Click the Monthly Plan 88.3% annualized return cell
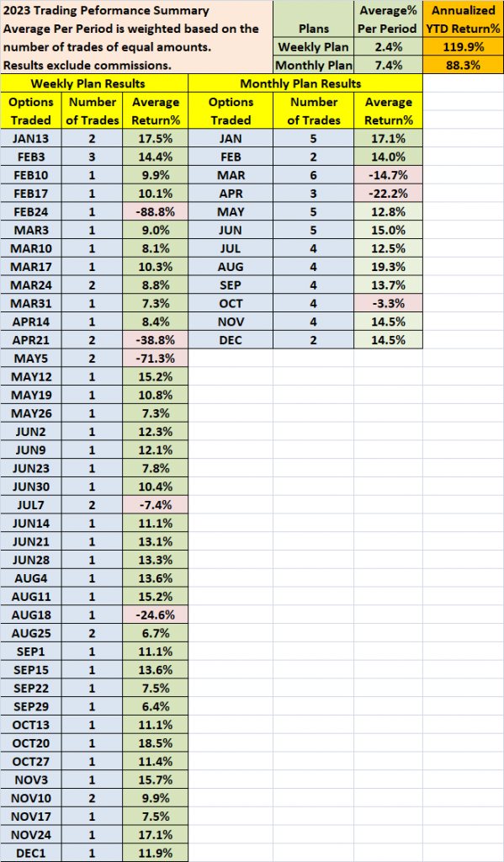Screen dimensions: 504x862 click(x=464, y=66)
